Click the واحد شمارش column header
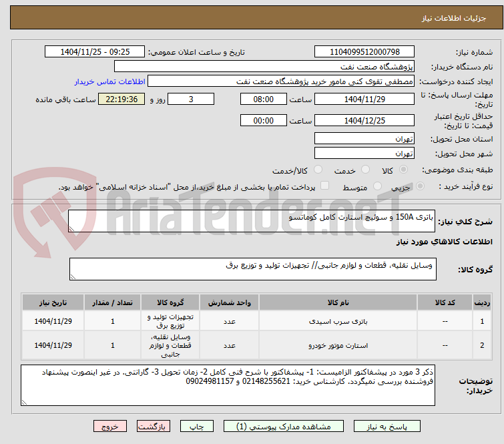 pyautogui.click(x=229, y=302)
